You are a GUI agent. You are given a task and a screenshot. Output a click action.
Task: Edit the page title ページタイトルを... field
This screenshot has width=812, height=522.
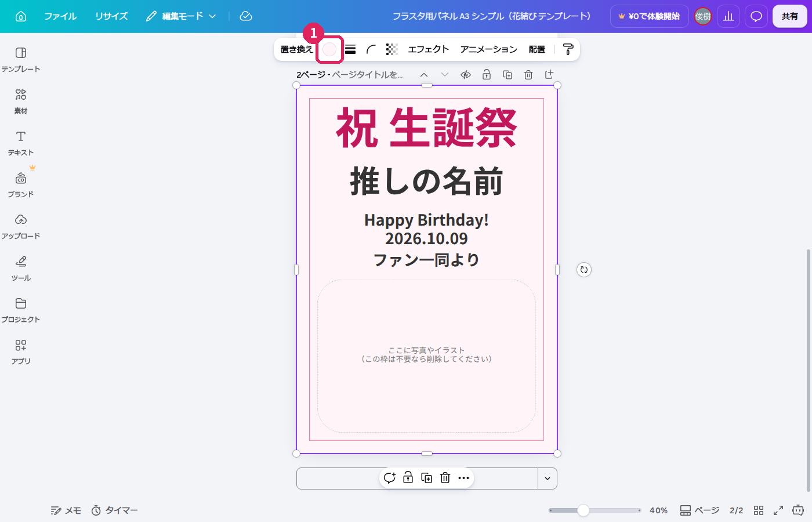click(367, 75)
